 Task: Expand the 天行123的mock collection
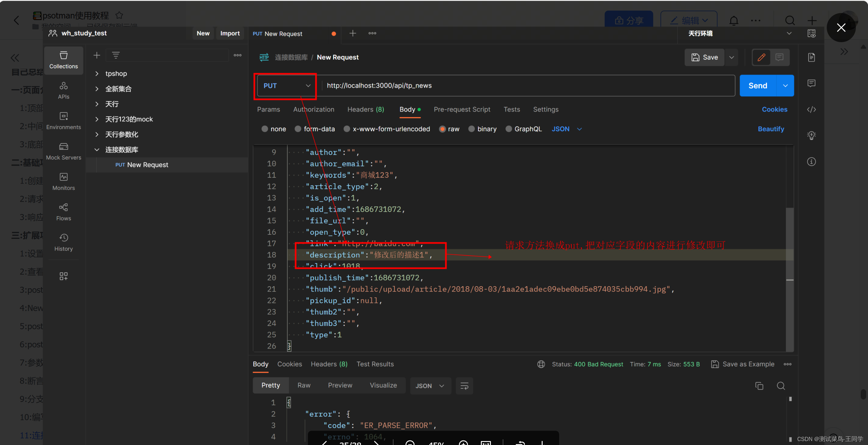point(97,119)
